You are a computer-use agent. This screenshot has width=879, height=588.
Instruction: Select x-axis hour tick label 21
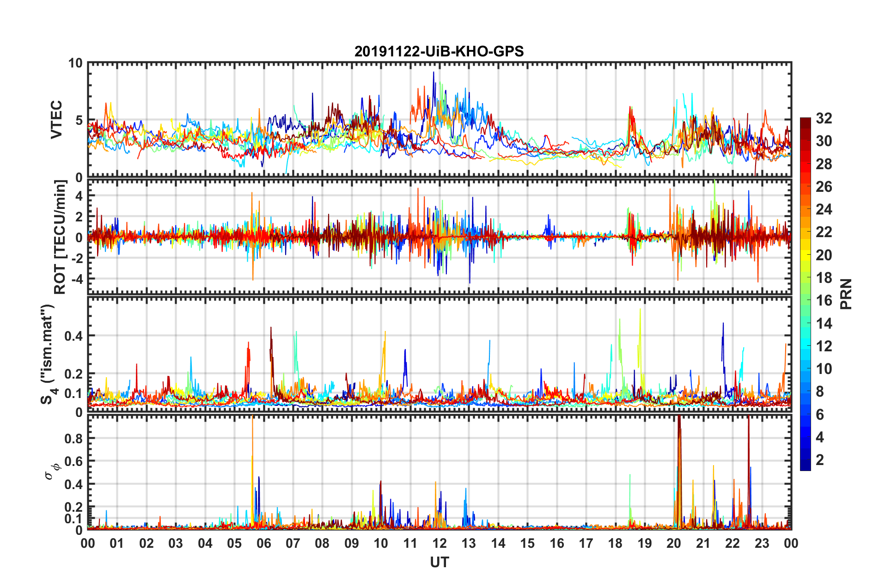tap(703, 544)
